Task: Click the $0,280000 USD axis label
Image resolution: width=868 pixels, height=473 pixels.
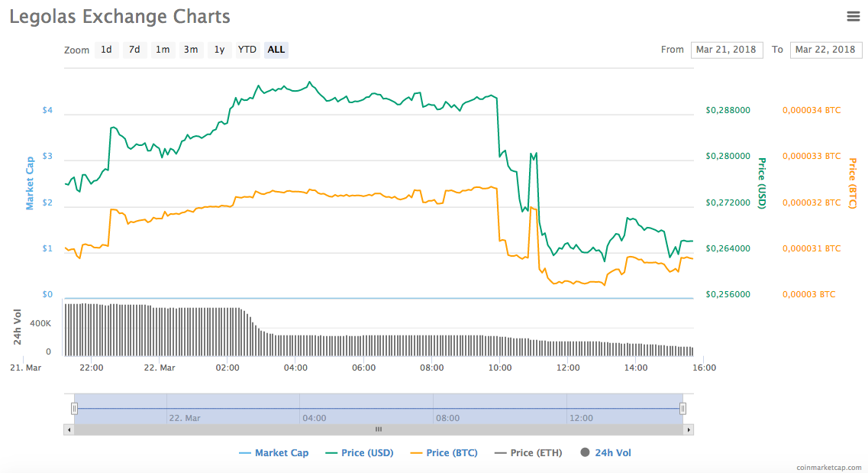Action: 728,156
